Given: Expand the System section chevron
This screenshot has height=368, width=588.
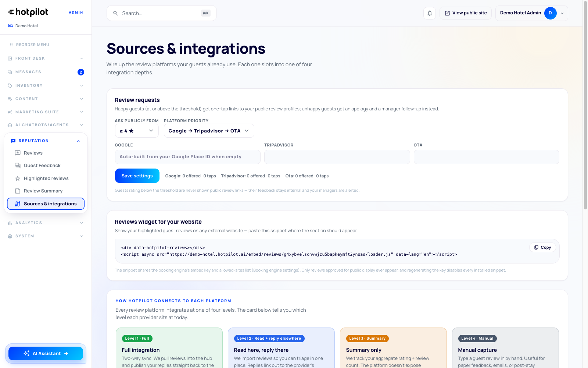Looking at the screenshot, I should [x=82, y=236].
